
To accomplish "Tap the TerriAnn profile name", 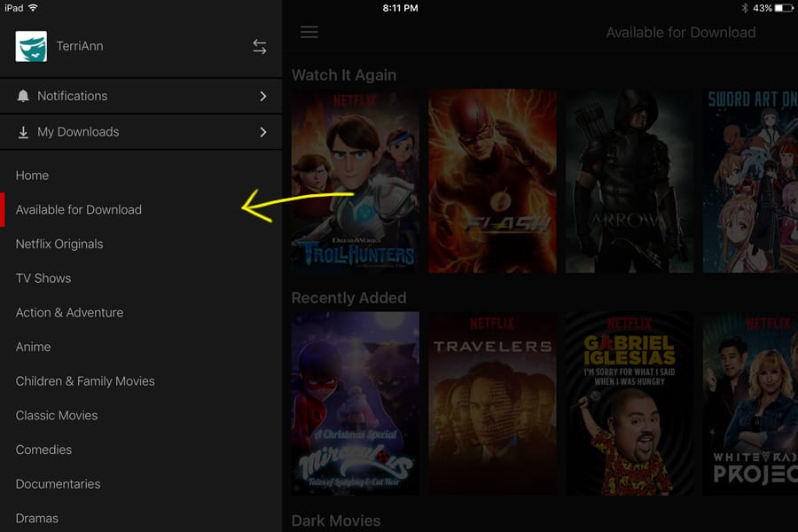I will (80, 46).
